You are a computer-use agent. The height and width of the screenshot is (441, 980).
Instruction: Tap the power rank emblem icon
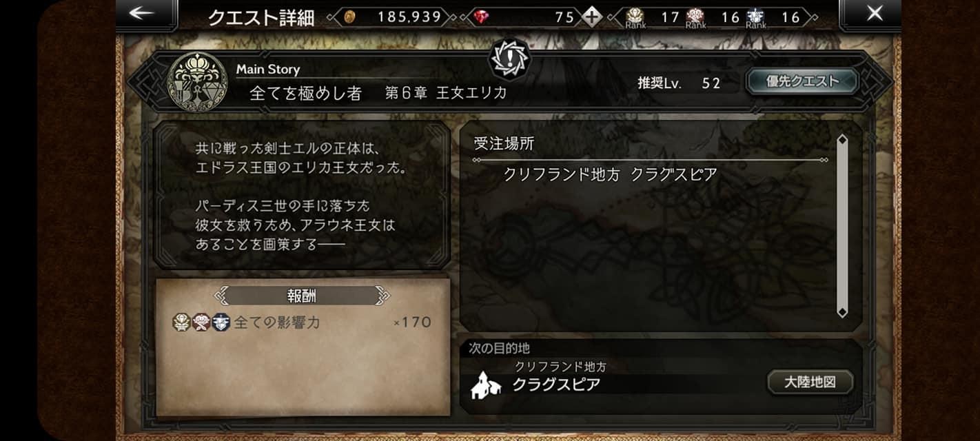point(696,17)
